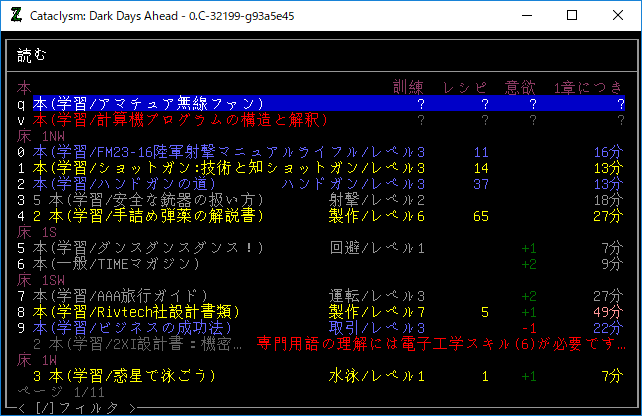This screenshot has width=642, height=416.
Task: Maximize the Cataclysm window
Action: 572,16
